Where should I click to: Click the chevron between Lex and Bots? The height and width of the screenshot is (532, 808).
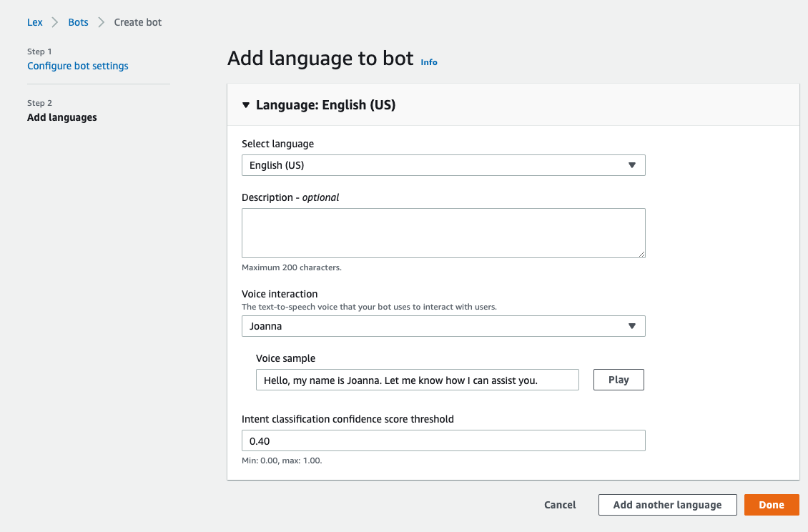pos(56,22)
